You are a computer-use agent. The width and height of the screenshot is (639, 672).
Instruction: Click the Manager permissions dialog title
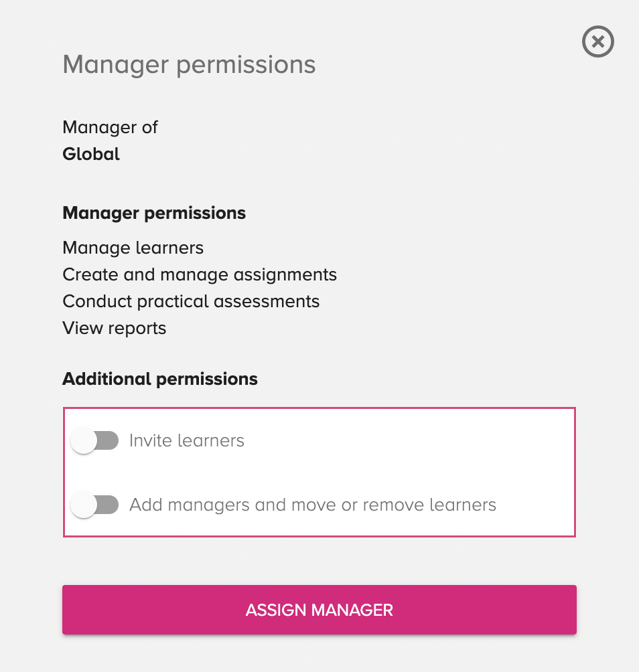189,65
